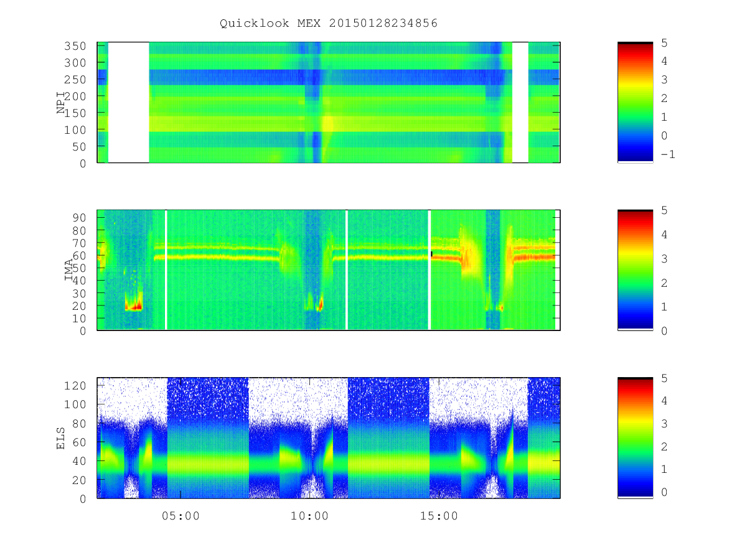The image size is (747, 560).
Task: Click the IMA panel colorbar
Action: click(x=635, y=269)
